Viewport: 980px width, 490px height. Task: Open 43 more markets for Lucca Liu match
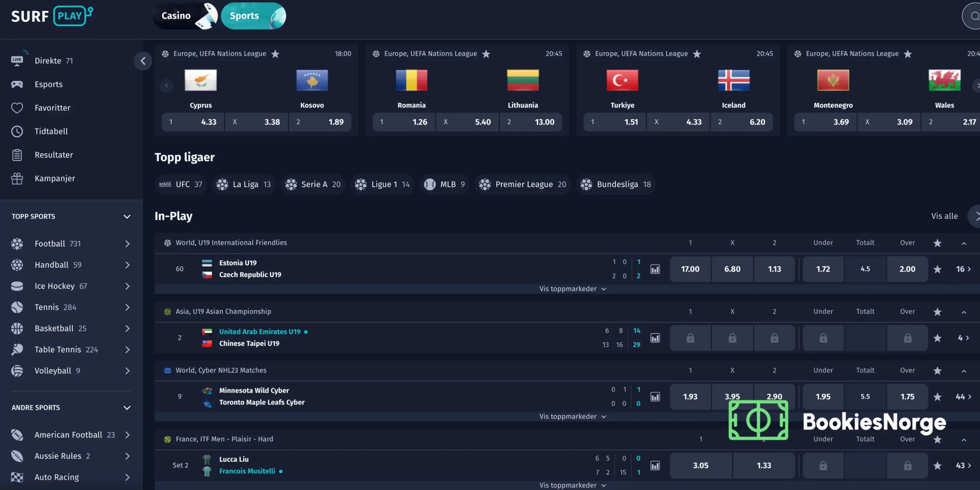(964, 466)
